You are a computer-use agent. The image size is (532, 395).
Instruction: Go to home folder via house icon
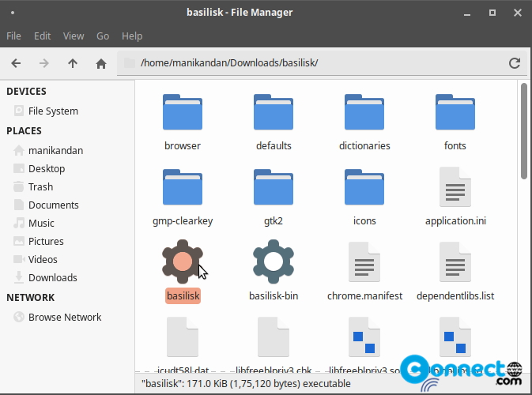click(x=101, y=63)
